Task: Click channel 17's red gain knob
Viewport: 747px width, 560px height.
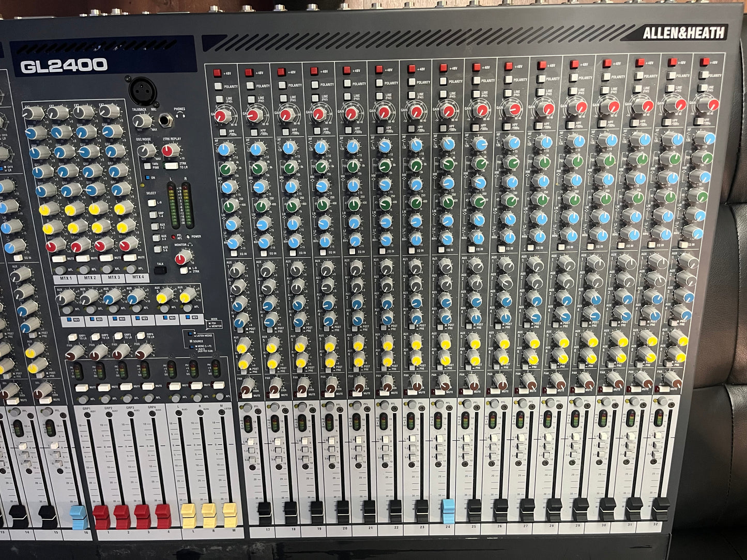Action: [x=222, y=115]
